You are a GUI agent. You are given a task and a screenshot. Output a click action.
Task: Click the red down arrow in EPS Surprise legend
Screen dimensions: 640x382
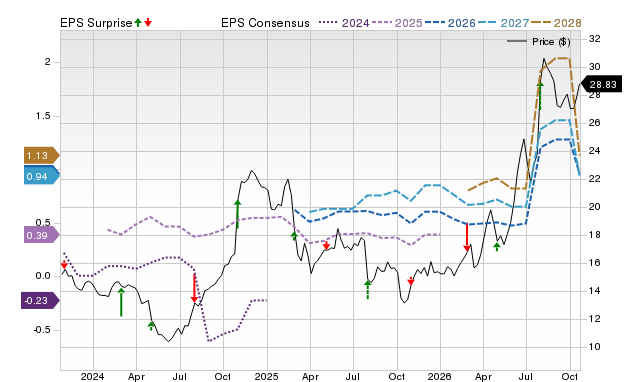click(148, 22)
